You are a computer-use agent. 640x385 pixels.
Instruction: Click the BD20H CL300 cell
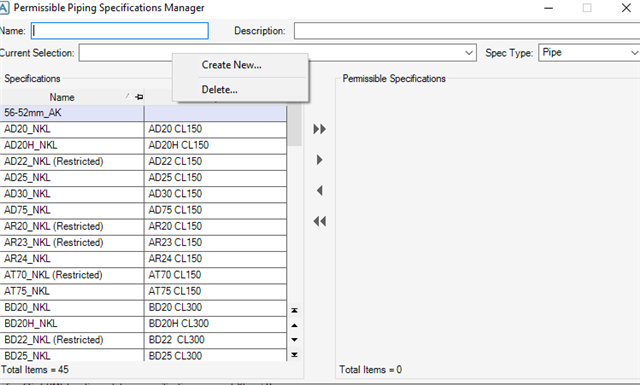tap(216, 324)
